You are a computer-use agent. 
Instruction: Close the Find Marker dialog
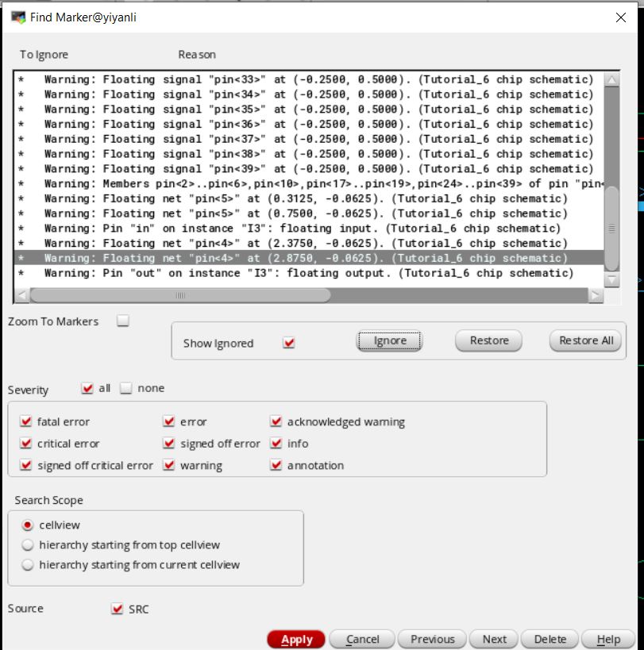[620, 17]
